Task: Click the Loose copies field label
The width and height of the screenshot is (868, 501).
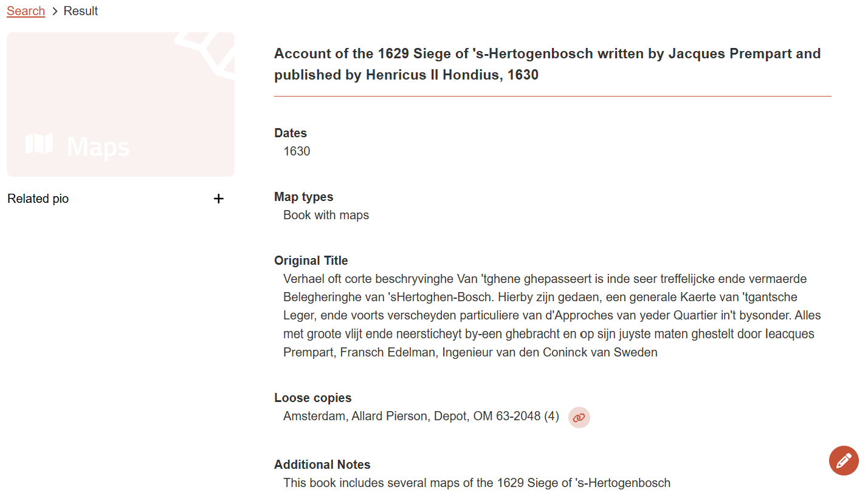Action: tap(312, 398)
